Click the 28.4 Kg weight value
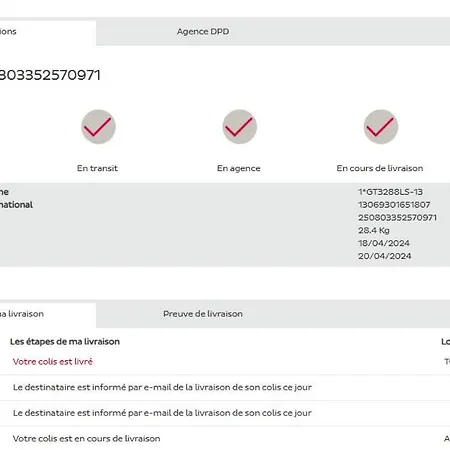 pyautogui.click(x=374, y=230)
